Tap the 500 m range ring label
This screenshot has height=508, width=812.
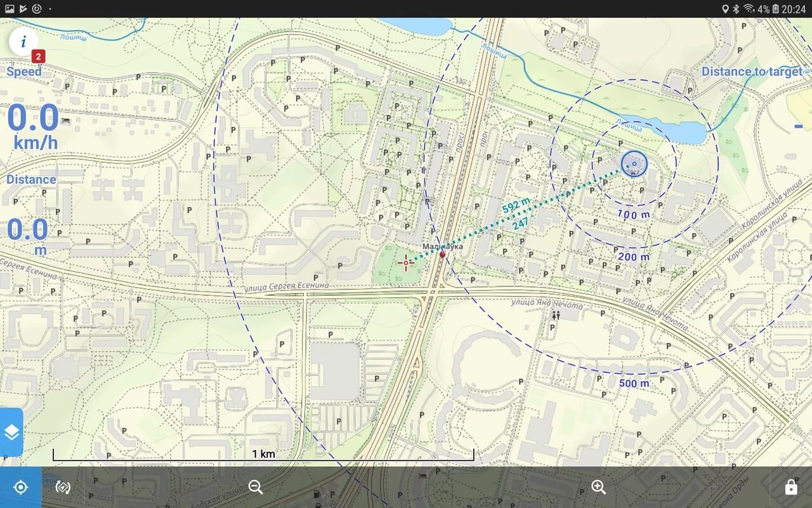pos(634,384)
